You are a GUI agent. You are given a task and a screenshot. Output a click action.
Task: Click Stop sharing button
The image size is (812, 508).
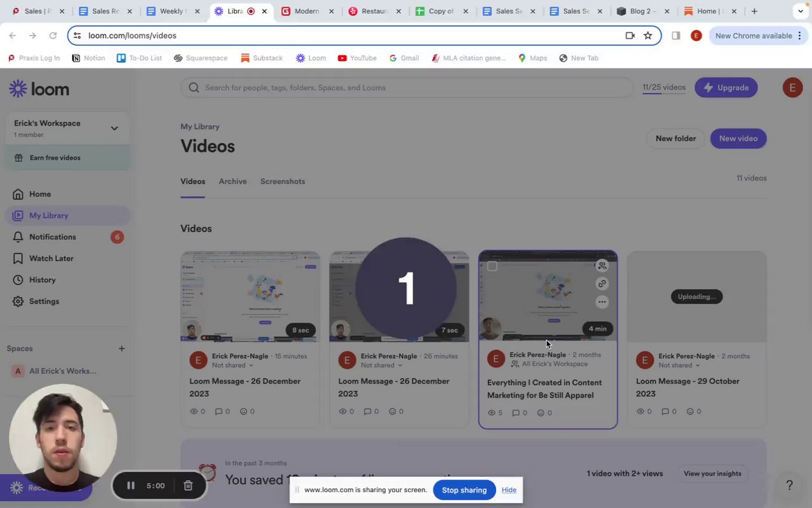click(x=464, y=490)
